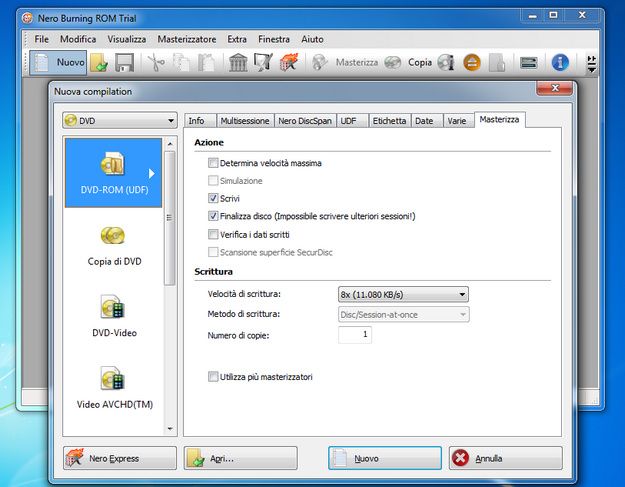Select DVD-ROM (UDF) compilation type

(114, 173)
